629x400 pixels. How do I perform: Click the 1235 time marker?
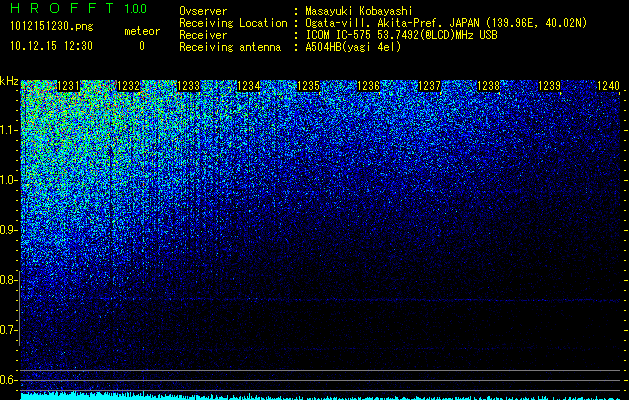(308, 86)
